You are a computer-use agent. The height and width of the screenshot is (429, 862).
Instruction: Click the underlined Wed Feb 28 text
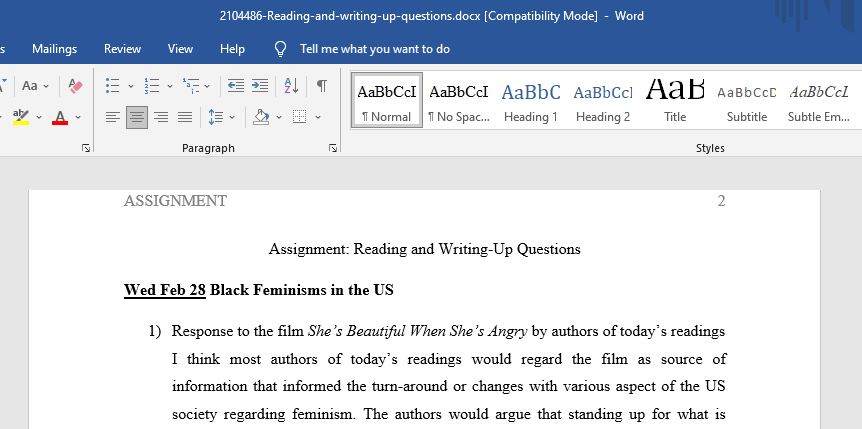click(164, 290)
